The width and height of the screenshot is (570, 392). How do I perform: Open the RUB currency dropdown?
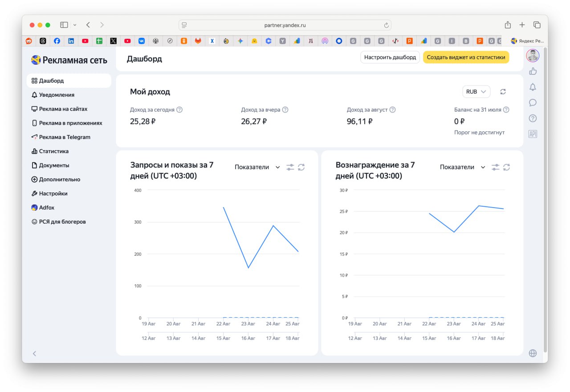(x=476, y=92)
